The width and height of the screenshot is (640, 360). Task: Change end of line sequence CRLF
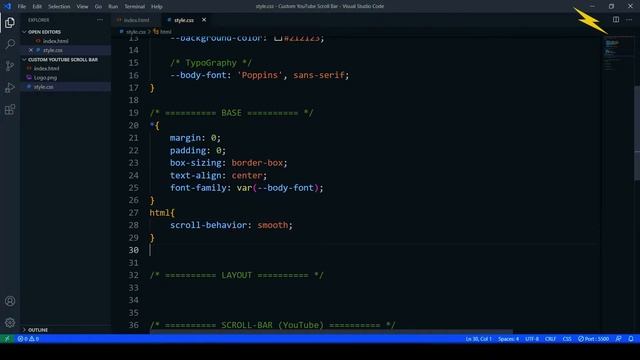pyautogui.click(x=550, y=339)
